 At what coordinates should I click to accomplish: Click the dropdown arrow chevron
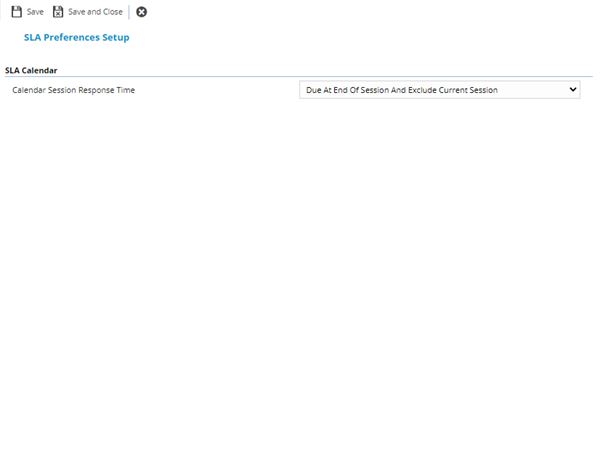[x=573, y=90]
